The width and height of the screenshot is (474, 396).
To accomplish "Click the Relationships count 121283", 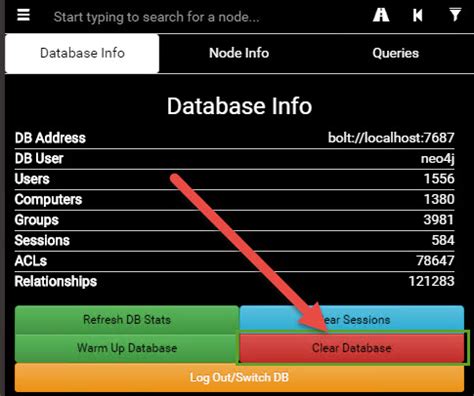I will point(432,281).
